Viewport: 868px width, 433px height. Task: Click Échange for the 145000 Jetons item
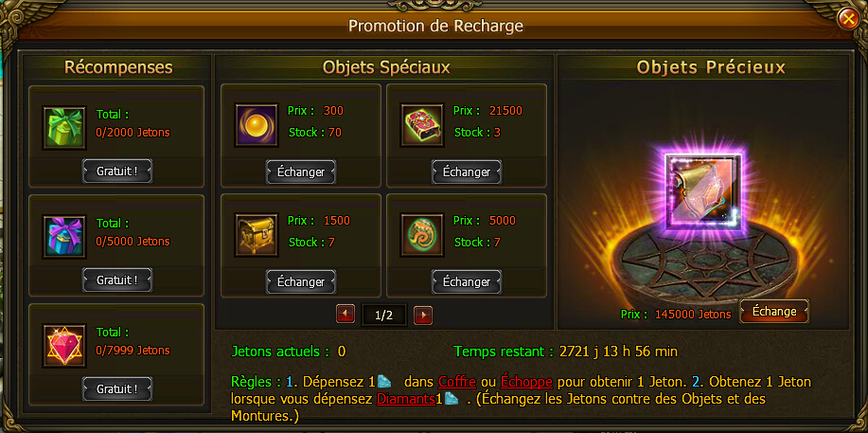(774, 311)
